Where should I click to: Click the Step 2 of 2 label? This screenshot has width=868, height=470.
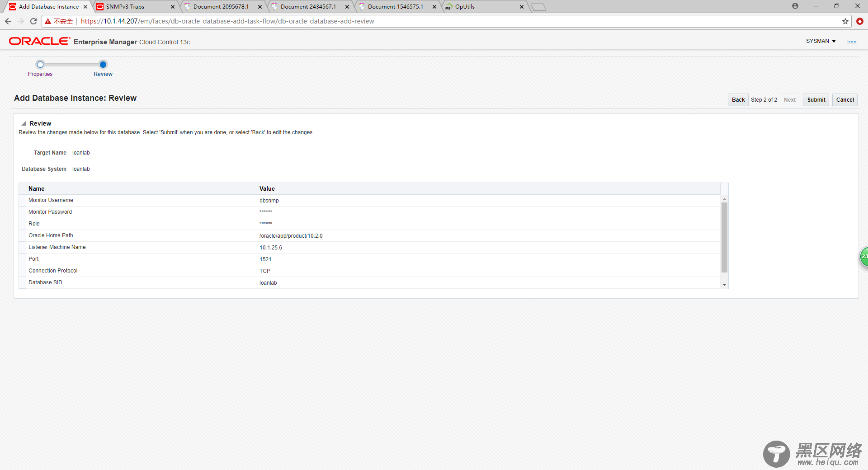pyautogui.click(x=764, y=100)
